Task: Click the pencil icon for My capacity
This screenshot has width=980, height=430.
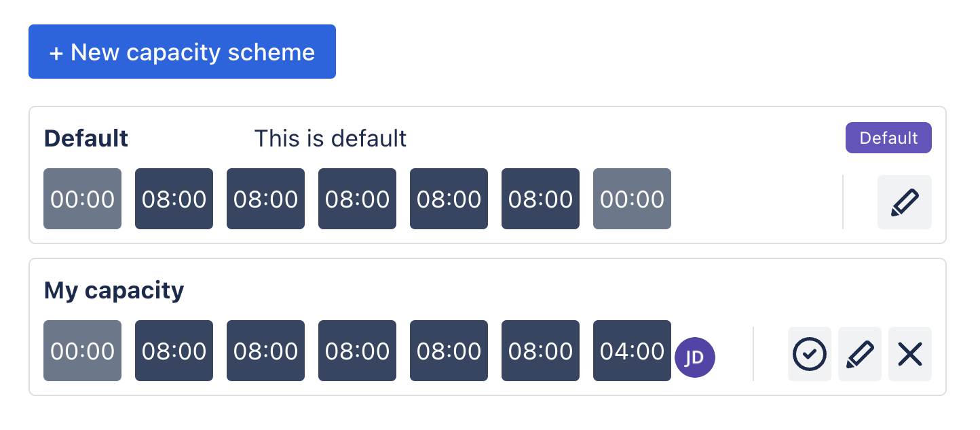Action: click(x=860, y=354)
